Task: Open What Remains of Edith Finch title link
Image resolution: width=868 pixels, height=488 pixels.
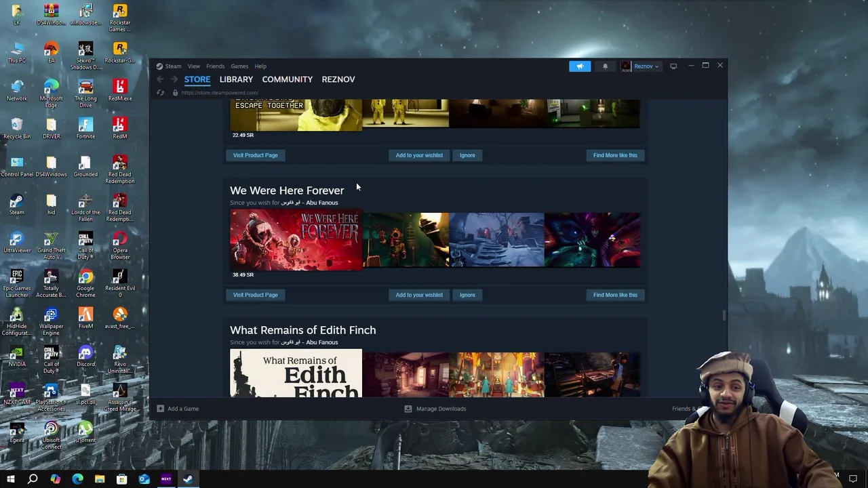Action: coord(302,330)
